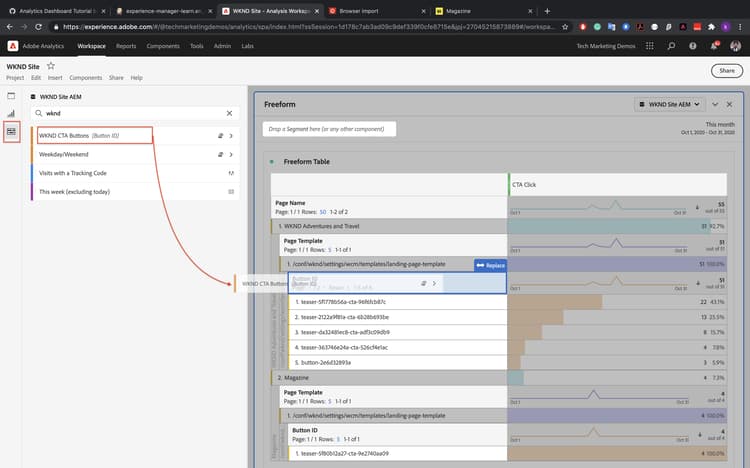Expand WKND CTA Buttons dimension chevron

pos(231,136)
